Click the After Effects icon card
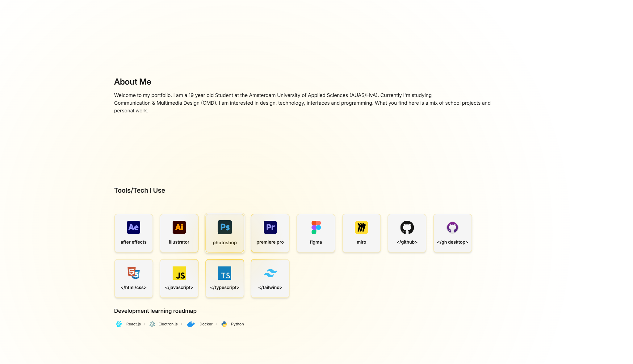Image resolution: width=633 pixels, height=364 pixels. pyautogui.click(x=133, y=233)
